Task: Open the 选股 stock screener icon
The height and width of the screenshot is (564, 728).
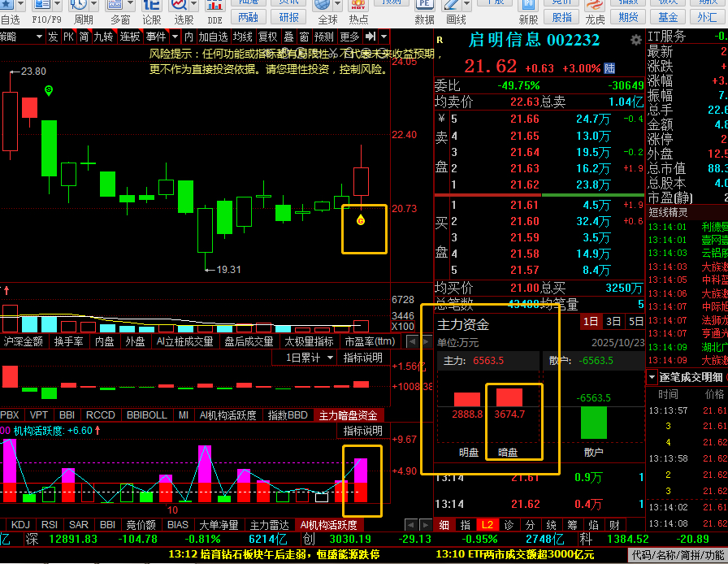Action: (x=178, y=5)
